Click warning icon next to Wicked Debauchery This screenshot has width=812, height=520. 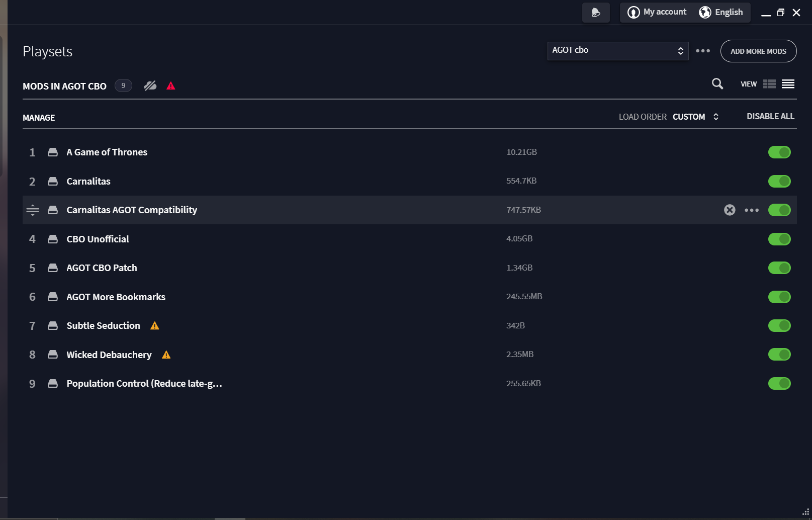pos(166,355)
